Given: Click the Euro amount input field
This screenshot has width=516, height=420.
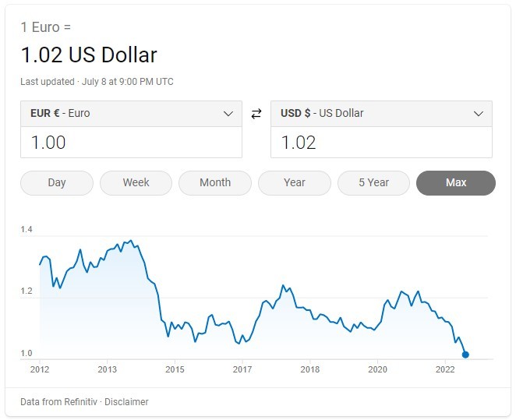Looking at the screenshot, I should coord(131,143).
